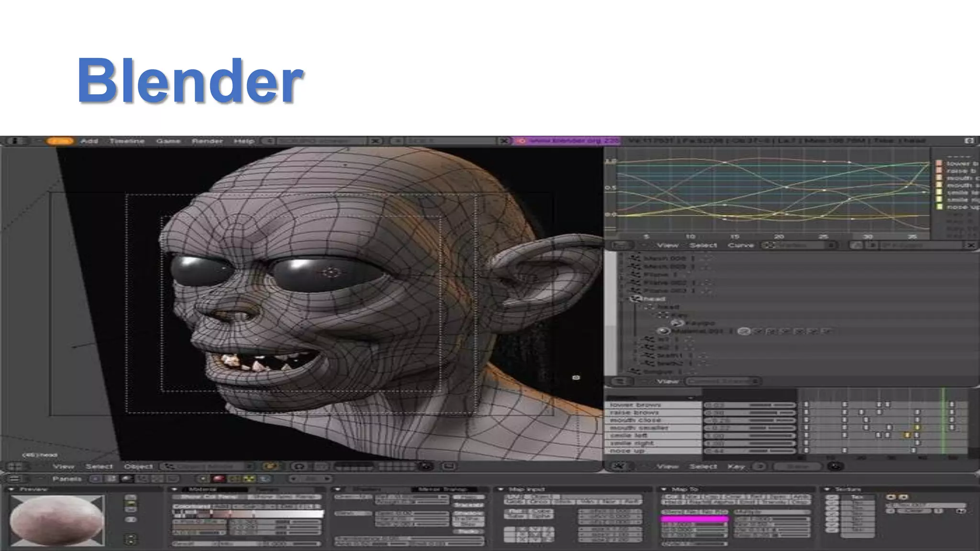Open the 3D viewport Select menu
The width and height of the screenshot is (980, 551).
(99, 466)
